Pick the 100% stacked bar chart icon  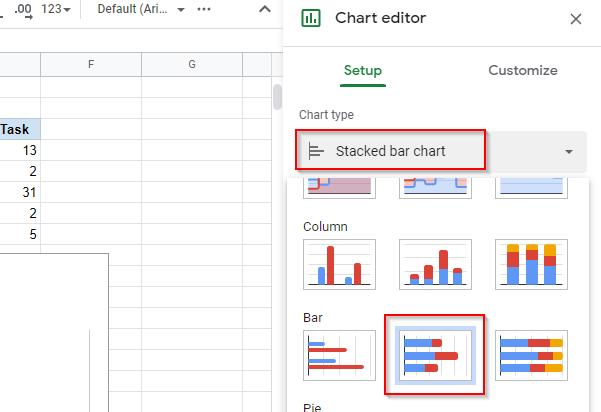531,356
